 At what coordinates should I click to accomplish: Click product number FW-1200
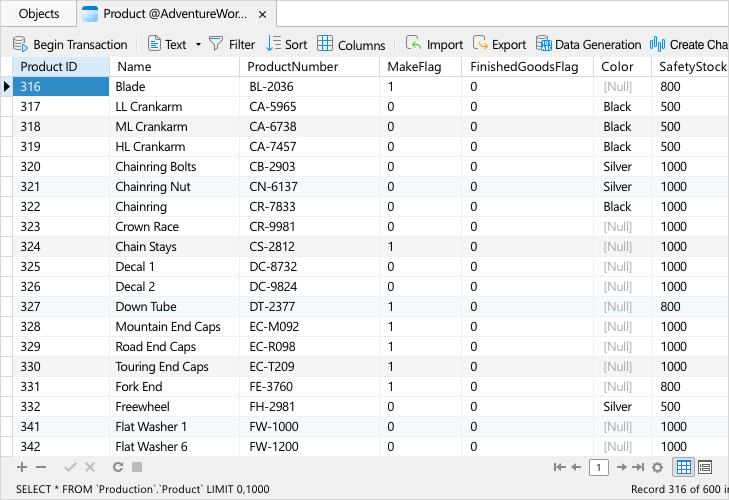310,447
